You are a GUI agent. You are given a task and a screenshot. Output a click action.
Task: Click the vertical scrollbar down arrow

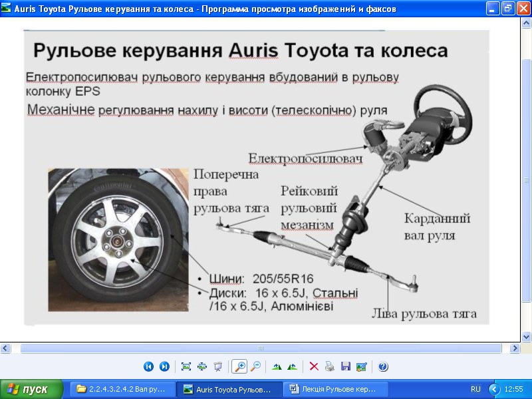click(526, 337)
